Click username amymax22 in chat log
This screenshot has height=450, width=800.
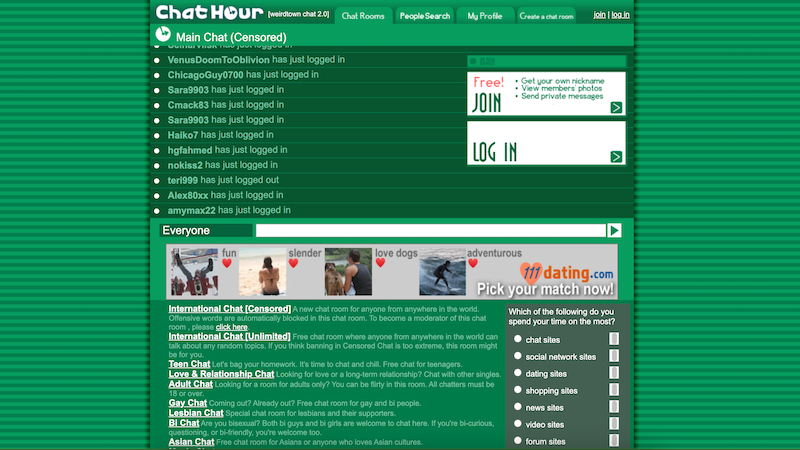[x=191, y=210]
